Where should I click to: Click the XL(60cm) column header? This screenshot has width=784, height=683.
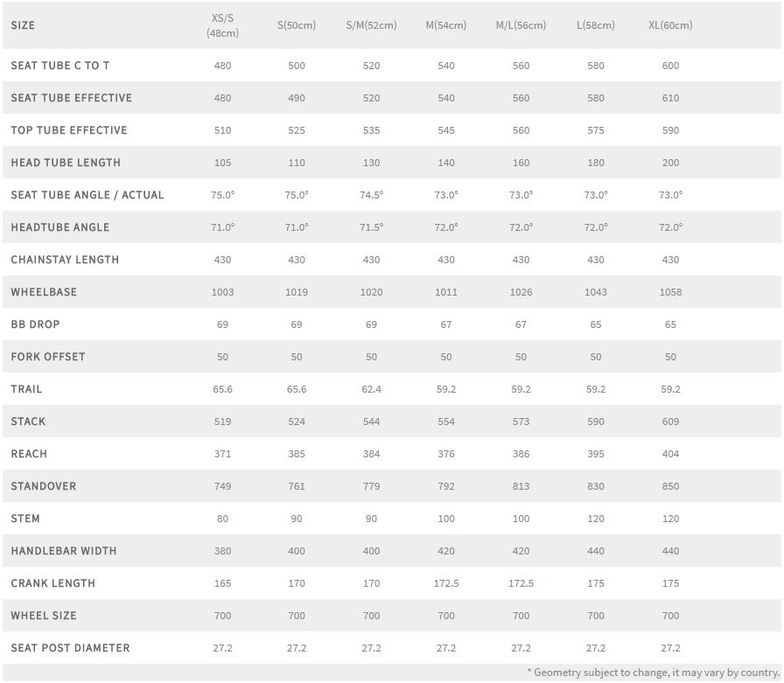coord(670,25)
